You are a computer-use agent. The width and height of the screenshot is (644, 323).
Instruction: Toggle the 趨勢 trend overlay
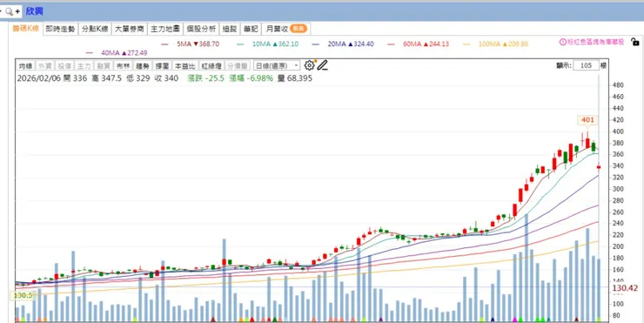[x=142, y=66]
